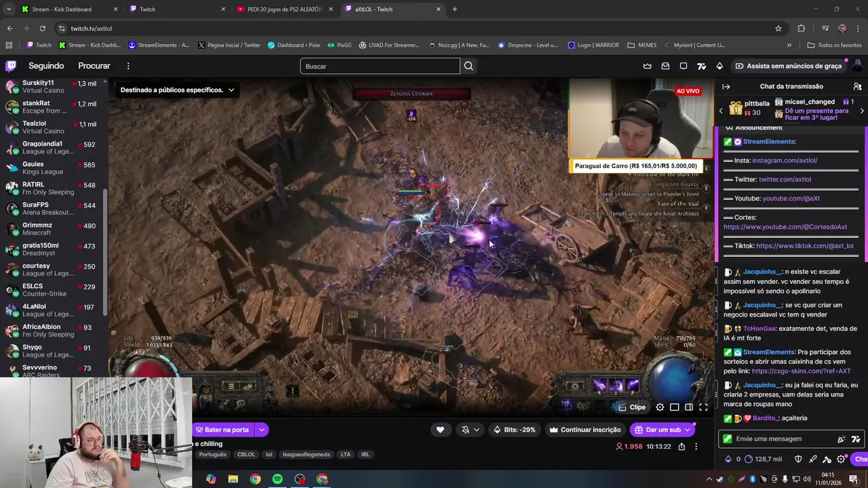Screen dimensions: 868x488
Task: Open the celebration party popper icon in chat input
Action: point(842,439)
